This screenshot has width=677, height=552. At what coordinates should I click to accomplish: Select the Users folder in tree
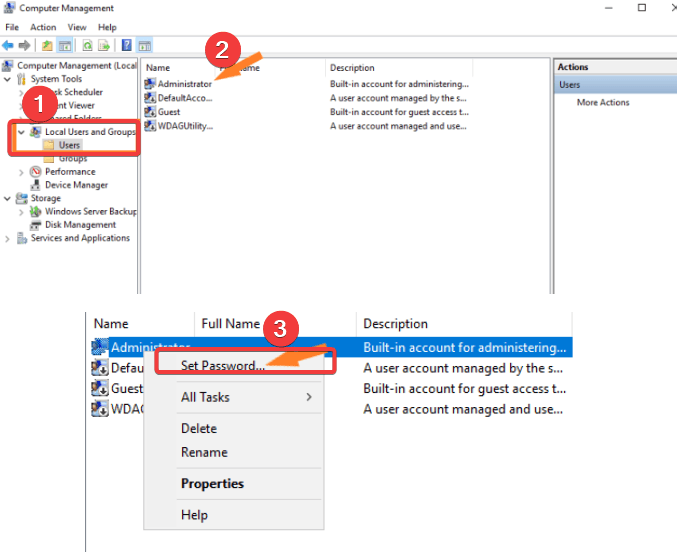[68, 145]
